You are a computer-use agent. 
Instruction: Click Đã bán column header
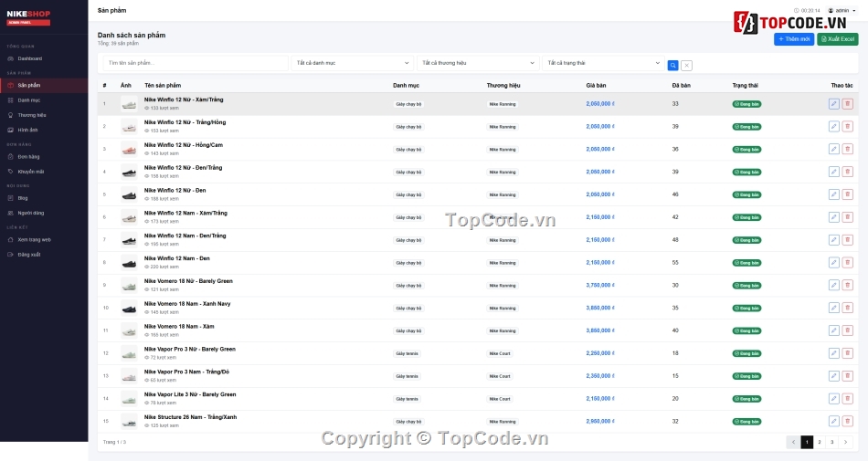tap(681, 86)
